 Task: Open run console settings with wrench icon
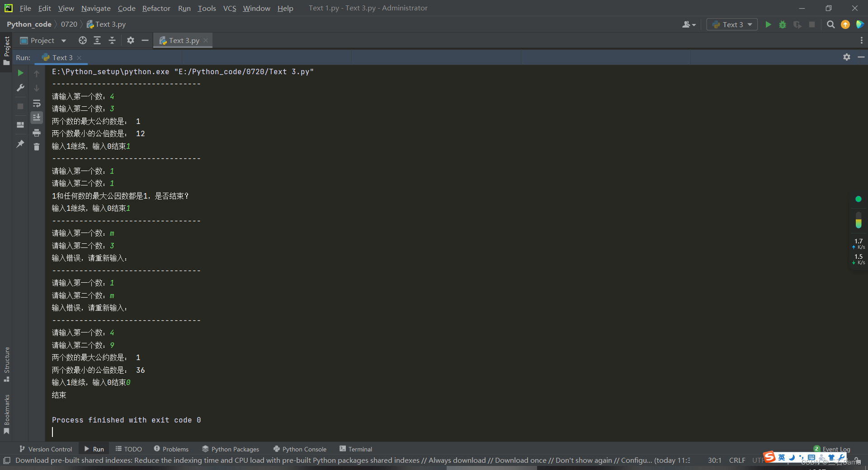[20, 88]
